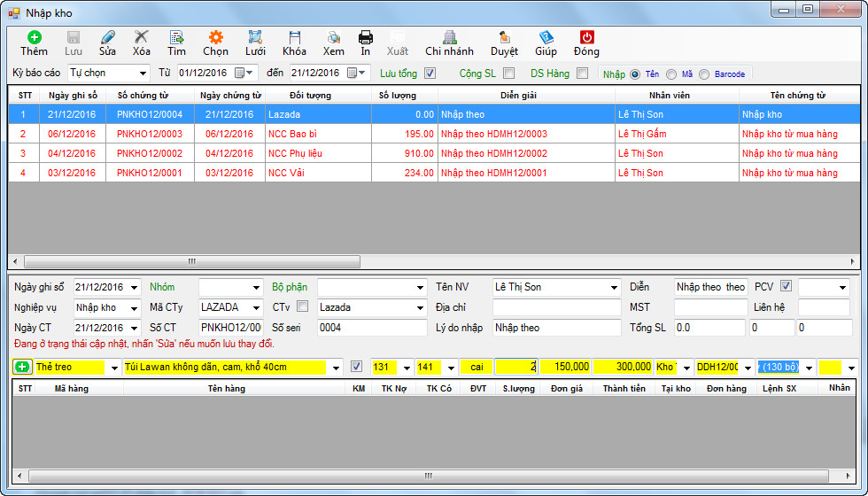Screen dimensions: 868x496
Task: Click the Xuất export icon
Action: [x=397, y=37]
